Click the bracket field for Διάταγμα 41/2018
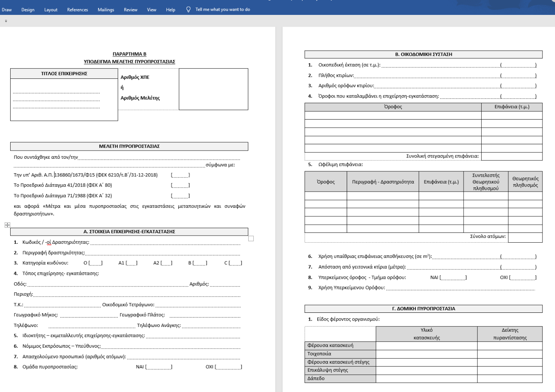Viewport: 555px width, 392px height. [x=180, y=185]
